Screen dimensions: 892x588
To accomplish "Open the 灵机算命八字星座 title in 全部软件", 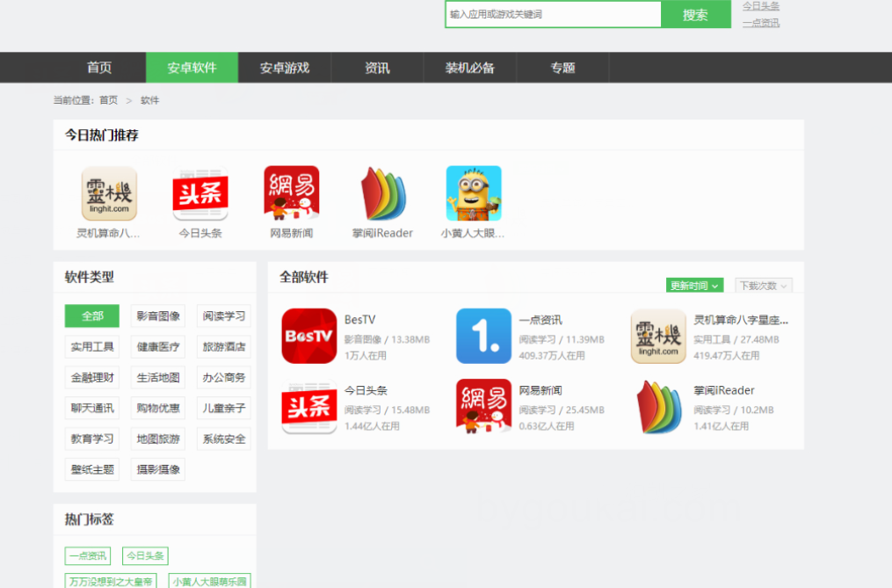I will pyautogui.click(x=741, y=320).
